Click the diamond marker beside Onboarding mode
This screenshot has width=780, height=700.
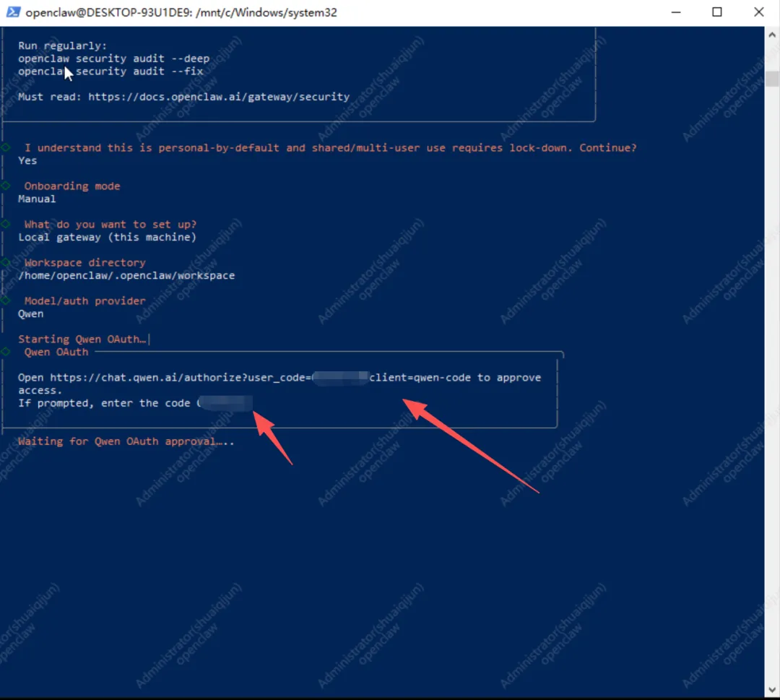6,186
